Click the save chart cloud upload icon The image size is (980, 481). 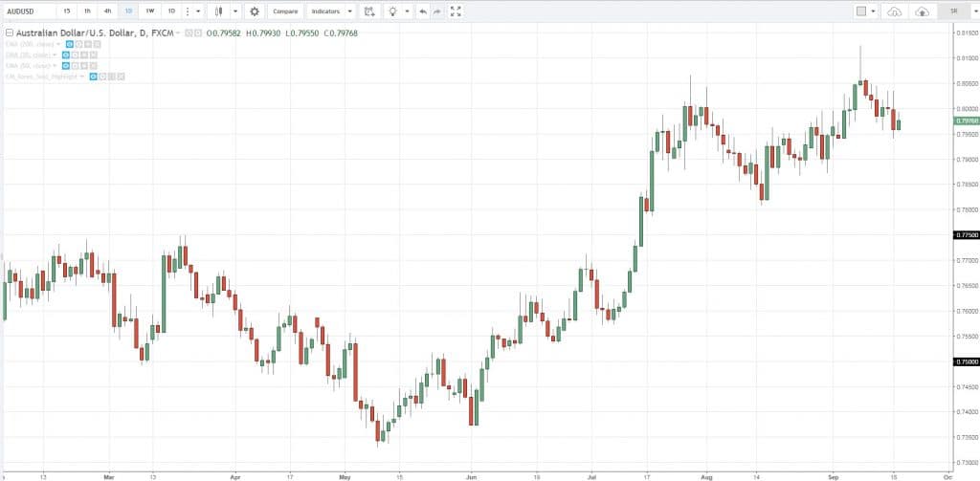pyautogui.click(x=922, y=11)
